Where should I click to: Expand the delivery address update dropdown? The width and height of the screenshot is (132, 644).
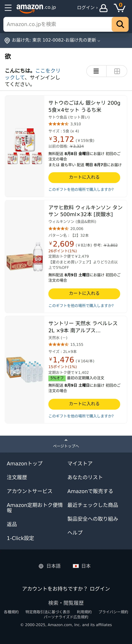coord(99,41)
